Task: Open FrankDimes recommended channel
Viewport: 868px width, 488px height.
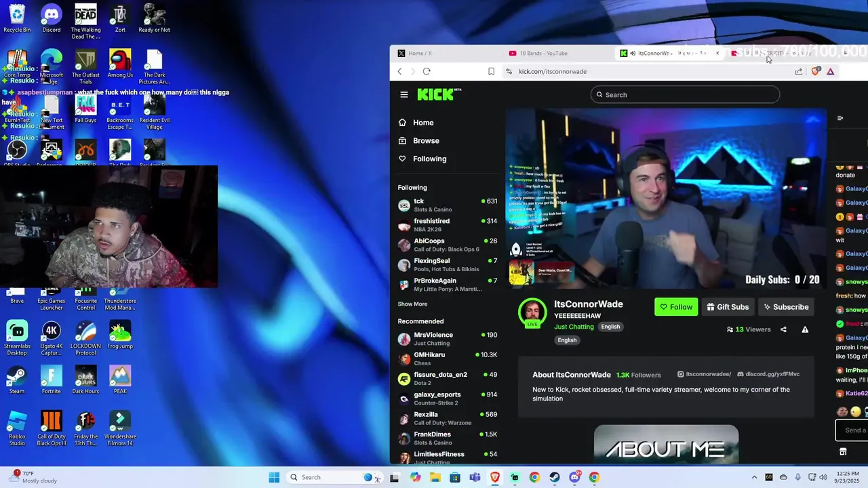Action: click(x=448, y=438)
